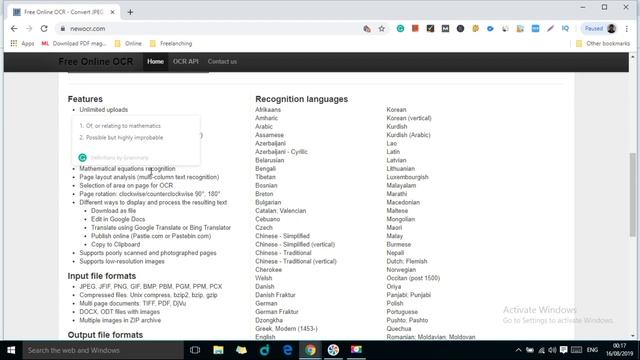Click 'Copy to Clipboard' list item
The height and width of the screenshot is (360, 640).
pos(116,244)
